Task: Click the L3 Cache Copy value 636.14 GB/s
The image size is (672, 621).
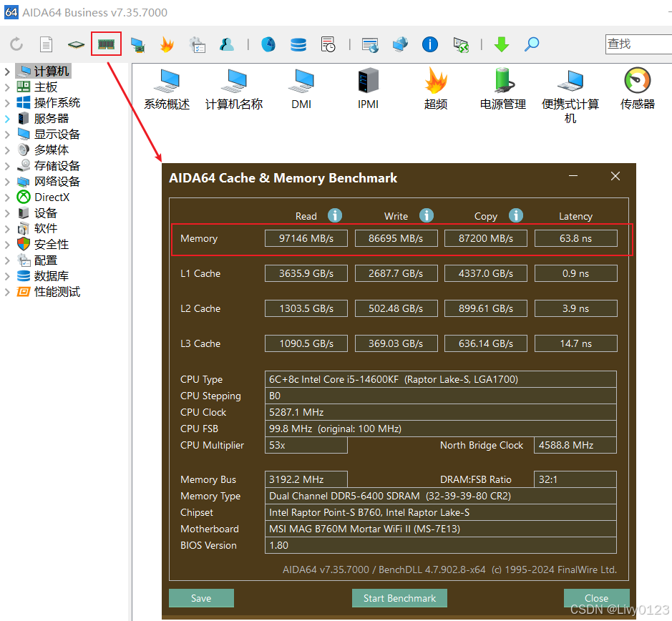Action: pos(485,343)
